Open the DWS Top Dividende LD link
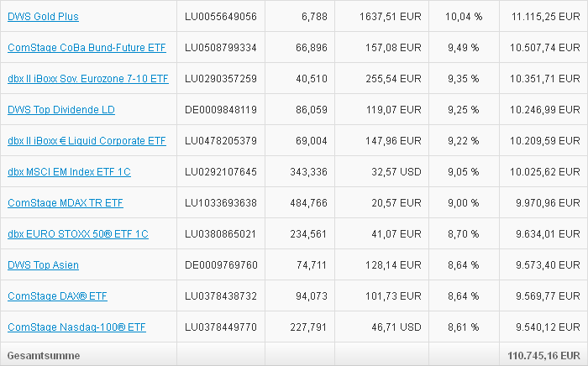The image size is (588, 366). click(61, 110)
